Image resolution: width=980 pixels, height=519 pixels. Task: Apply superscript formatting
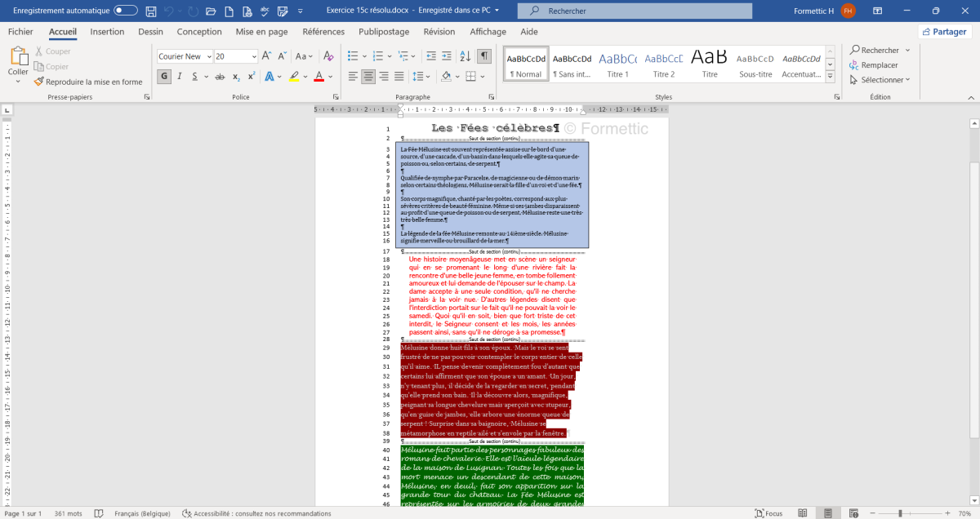click(x=251, y=77)
